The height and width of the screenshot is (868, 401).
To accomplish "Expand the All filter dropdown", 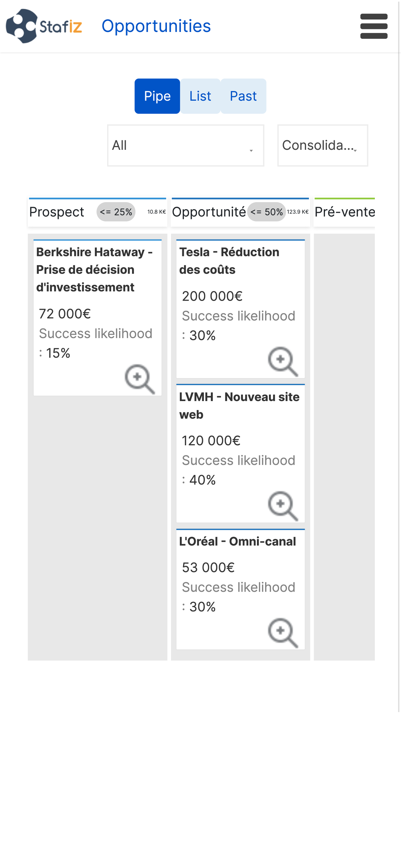I will click(186, 146).
